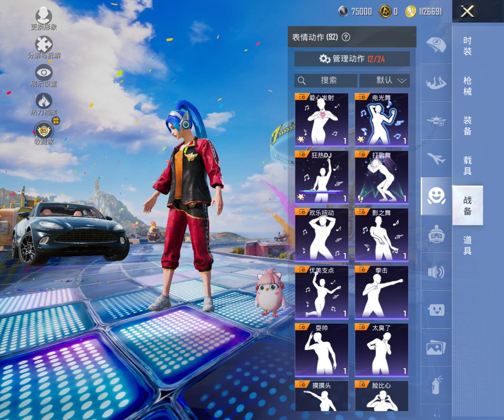Switch to the 载具 tab
Image resolution: width=504 pixels, height=420 pixels.
467,165
